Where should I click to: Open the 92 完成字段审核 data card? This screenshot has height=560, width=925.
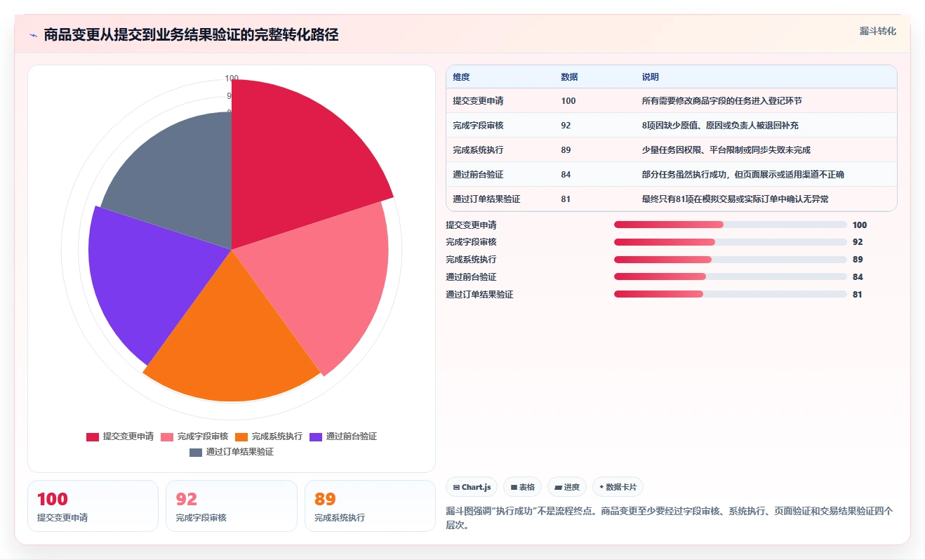click(232, 506)
